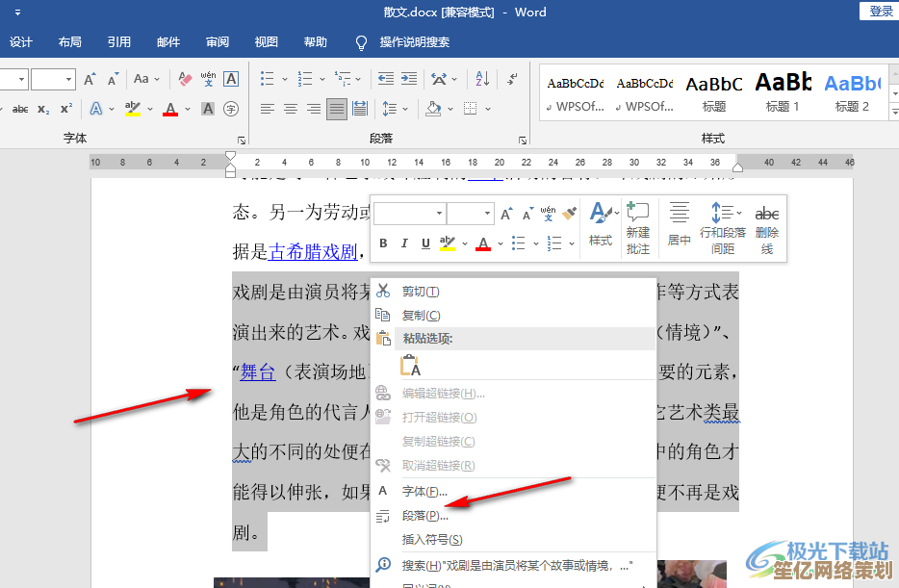Click 样式 styles icon in mini toolbar
Screen dimensions: 899x588
[x=602, y=224]
